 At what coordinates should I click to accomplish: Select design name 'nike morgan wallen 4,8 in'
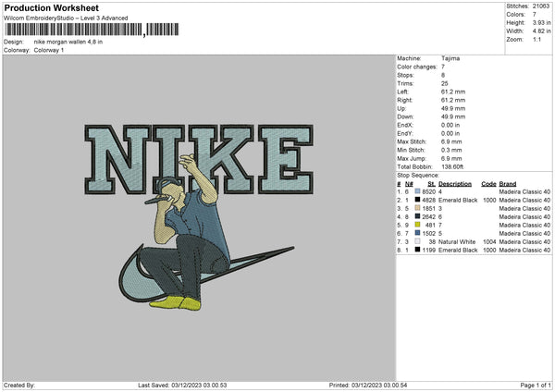tap(68, 42)
